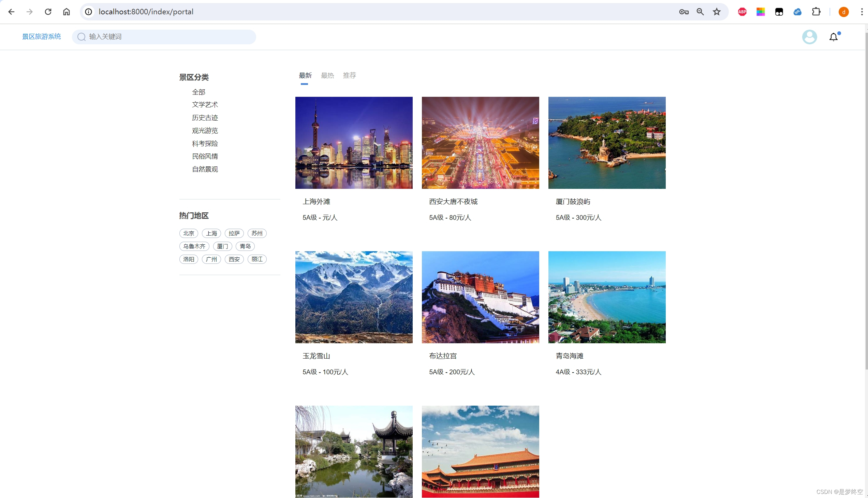Switch to the 推荐 tab

349,75
